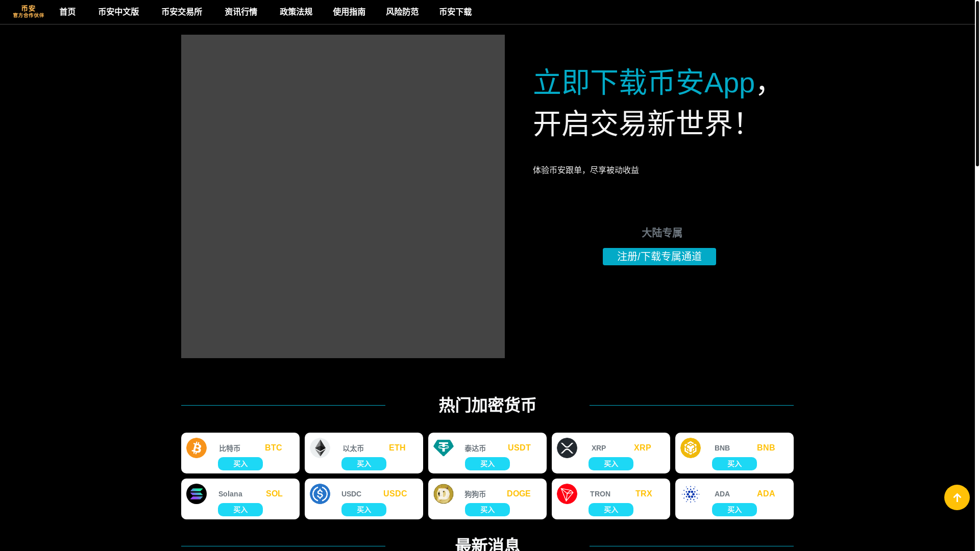The image size is (980, 551).
Task: Click 买入 on the USDT card
Action: point(487,464)
